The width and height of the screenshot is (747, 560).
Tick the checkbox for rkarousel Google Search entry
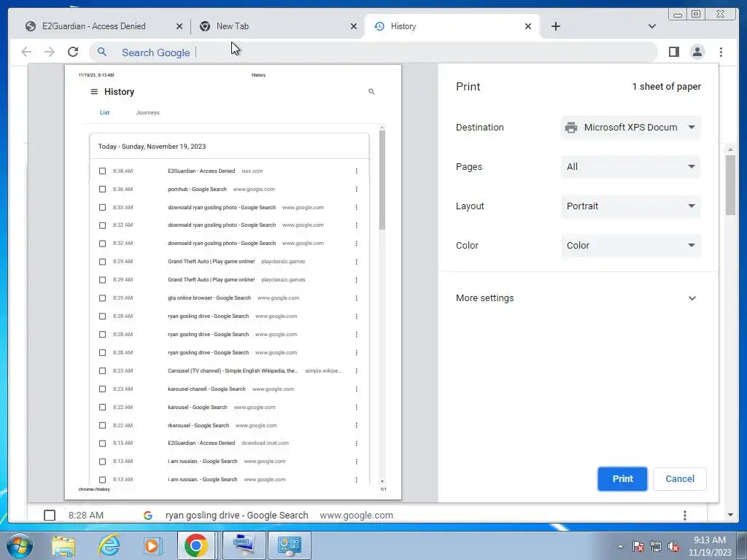[x=102, y=425]
